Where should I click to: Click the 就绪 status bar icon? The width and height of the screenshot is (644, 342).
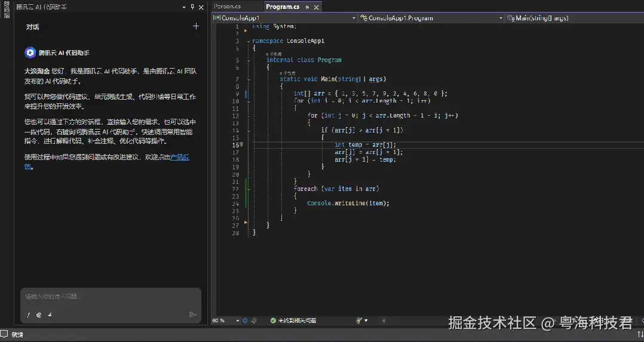click(x=4, y=334)
